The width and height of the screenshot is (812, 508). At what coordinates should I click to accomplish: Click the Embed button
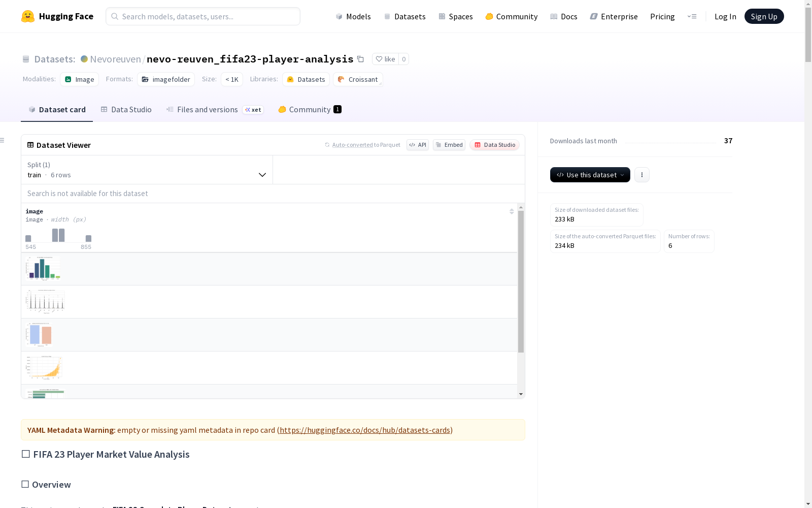(449, 145)
